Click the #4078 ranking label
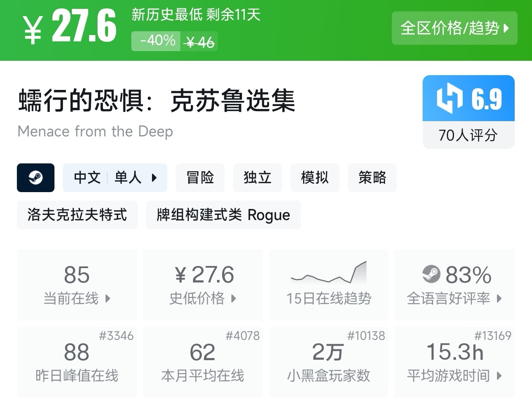The image size is (532, 399). [x=243, y=336]
